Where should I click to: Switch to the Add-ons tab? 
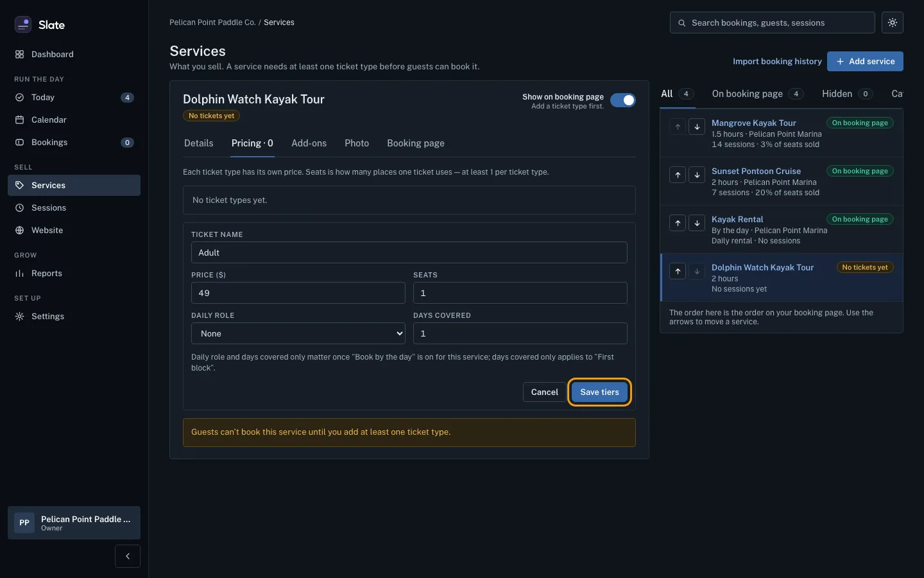click(309, 143)
